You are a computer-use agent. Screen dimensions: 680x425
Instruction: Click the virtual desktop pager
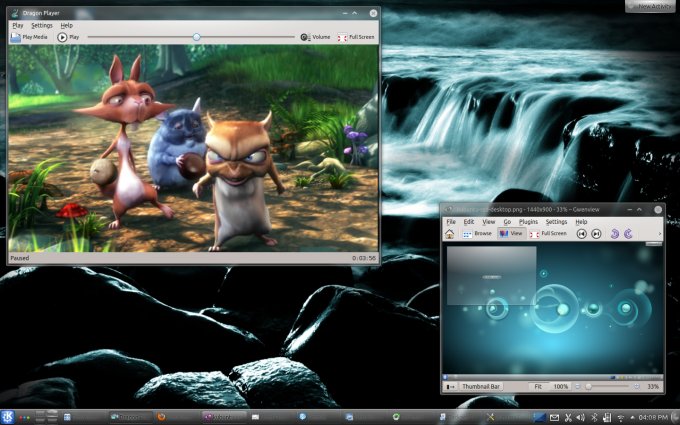coord(46,417)
